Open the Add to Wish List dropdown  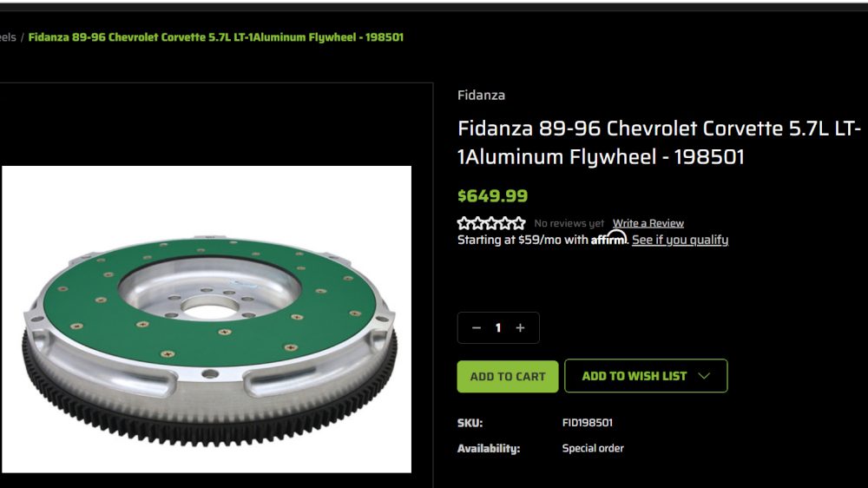click(x=646, y=376)
